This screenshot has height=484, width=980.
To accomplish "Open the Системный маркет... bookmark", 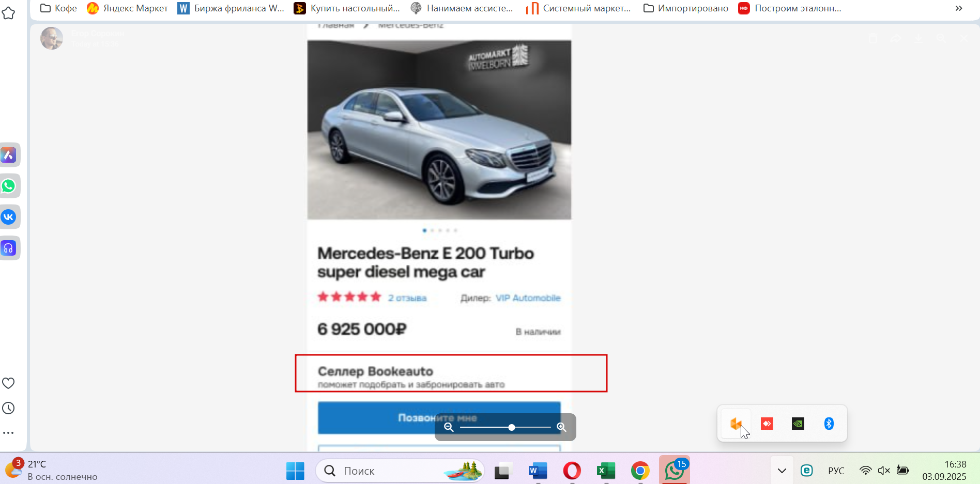I will click(578, 8).
